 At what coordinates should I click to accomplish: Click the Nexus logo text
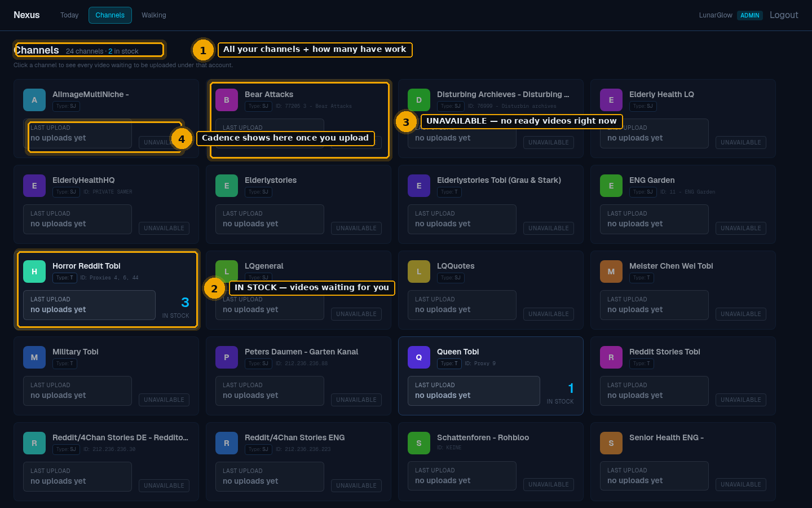(x=27, y=15)
